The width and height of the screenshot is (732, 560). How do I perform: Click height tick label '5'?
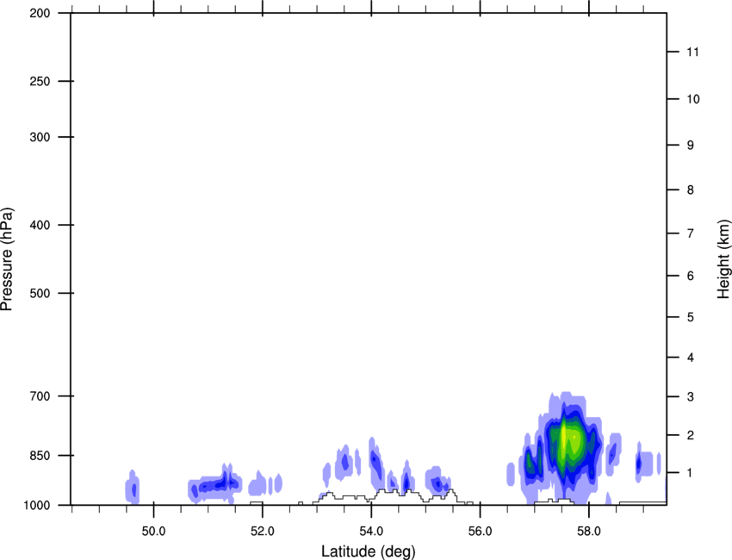point(691,318)
